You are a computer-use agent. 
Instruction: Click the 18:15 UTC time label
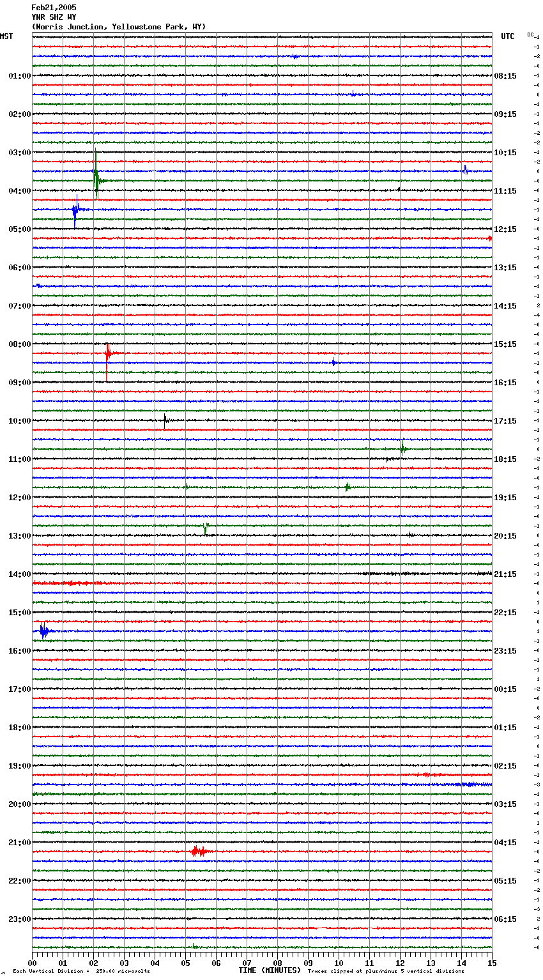(x=505, y=459)
